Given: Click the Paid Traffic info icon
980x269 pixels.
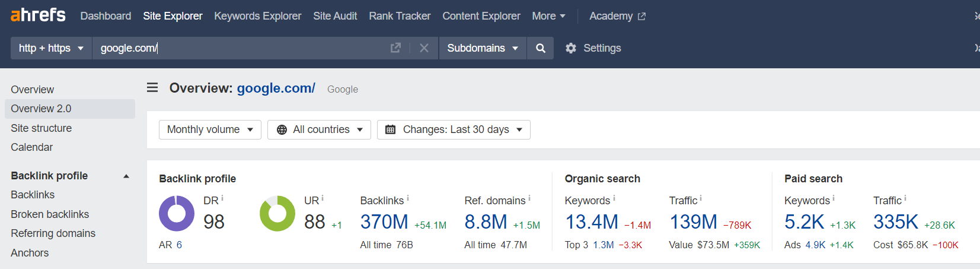Looking at the screenshot, I should click(x=905, y=198).
